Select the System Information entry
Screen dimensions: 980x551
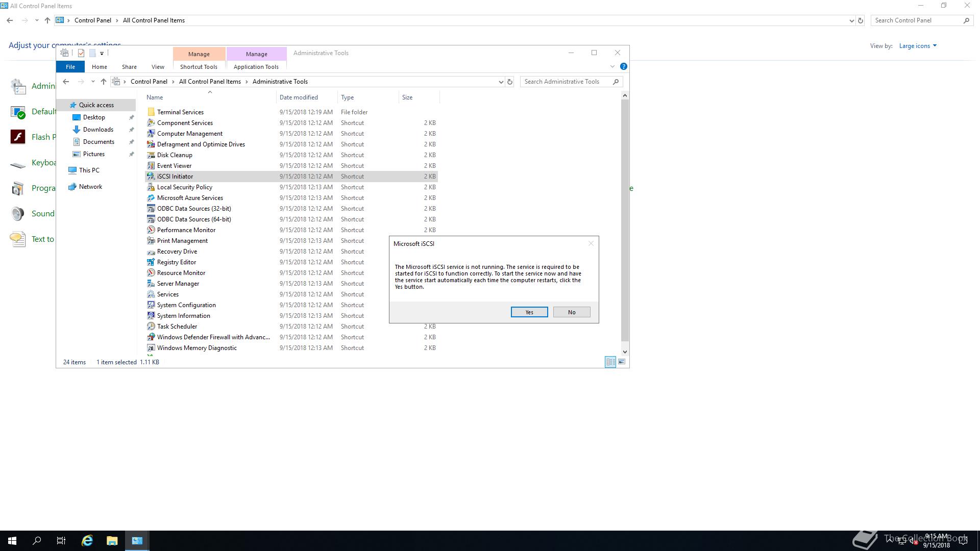pyautogui.click(x=291, y=316)
